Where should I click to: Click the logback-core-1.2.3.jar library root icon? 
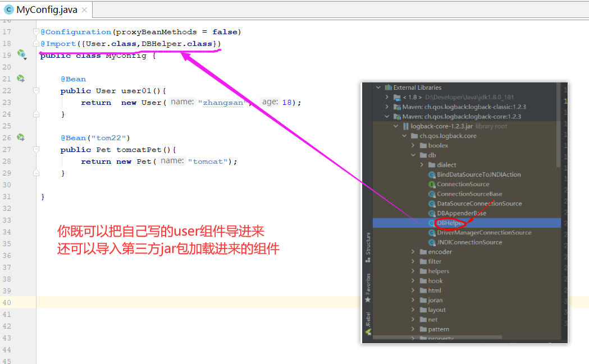tap(407, 126)
